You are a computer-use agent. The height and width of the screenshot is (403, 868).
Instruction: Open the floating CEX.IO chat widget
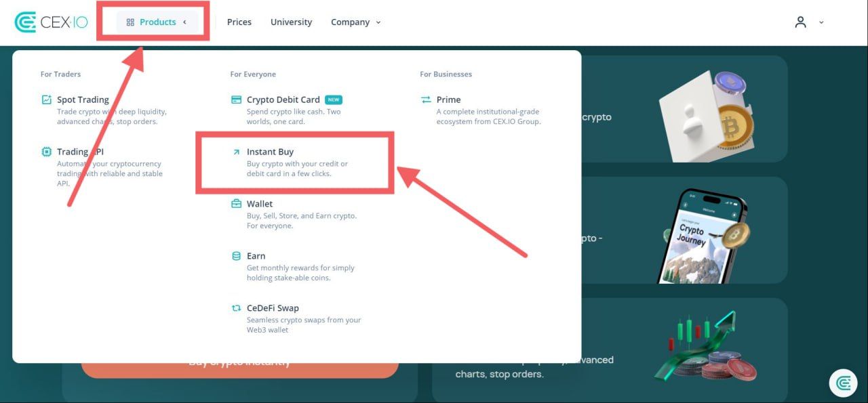(843, 383)
